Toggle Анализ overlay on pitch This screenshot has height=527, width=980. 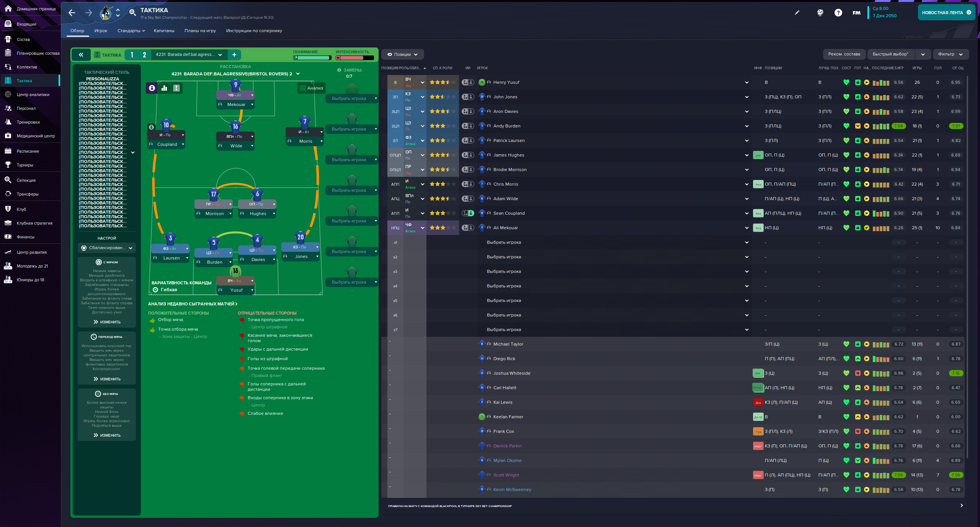[x=312, y=88]
